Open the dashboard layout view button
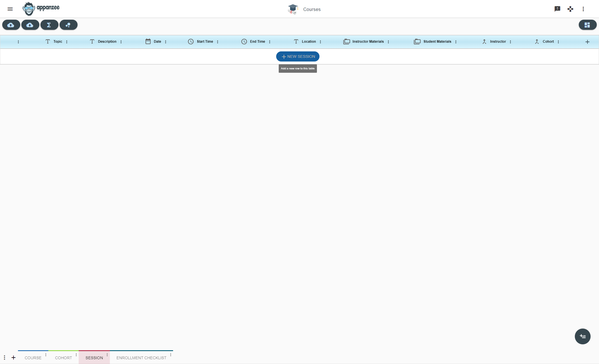Image resolution: width=599 pixels, height=364 pixels. point(587,25)
